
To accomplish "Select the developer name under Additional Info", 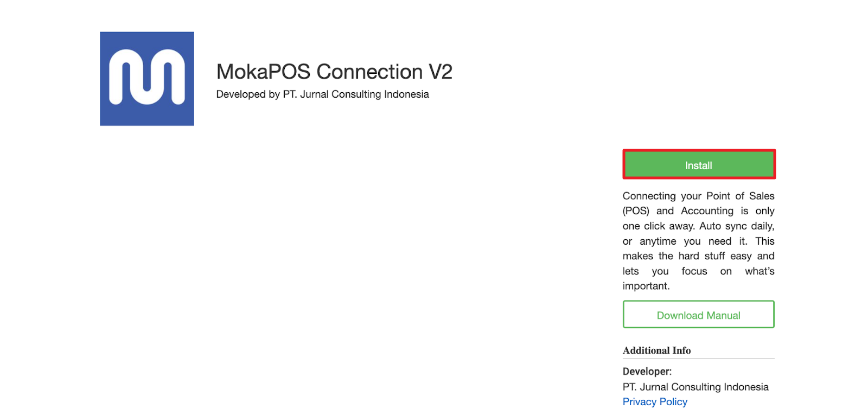I will (x=695, y=387).
